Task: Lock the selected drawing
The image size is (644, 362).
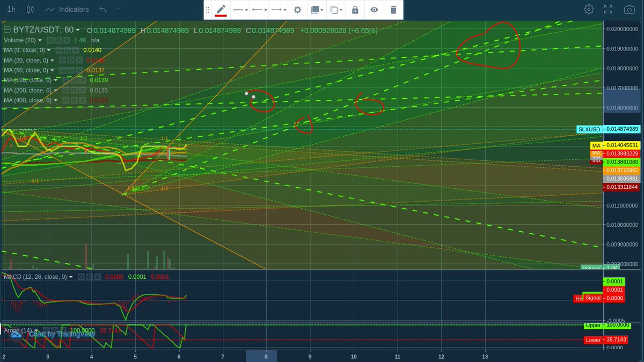Action: tap(355, 10)
